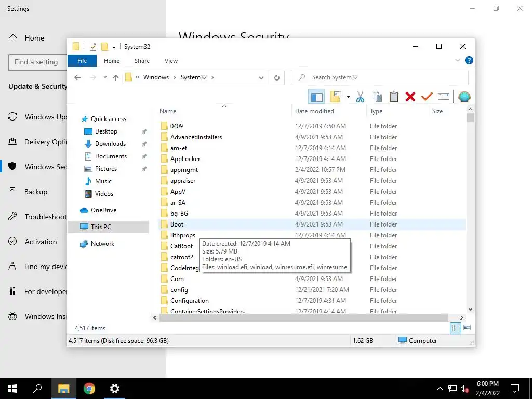
Task: Select Quick access in navigation pane
Action: 108,119
